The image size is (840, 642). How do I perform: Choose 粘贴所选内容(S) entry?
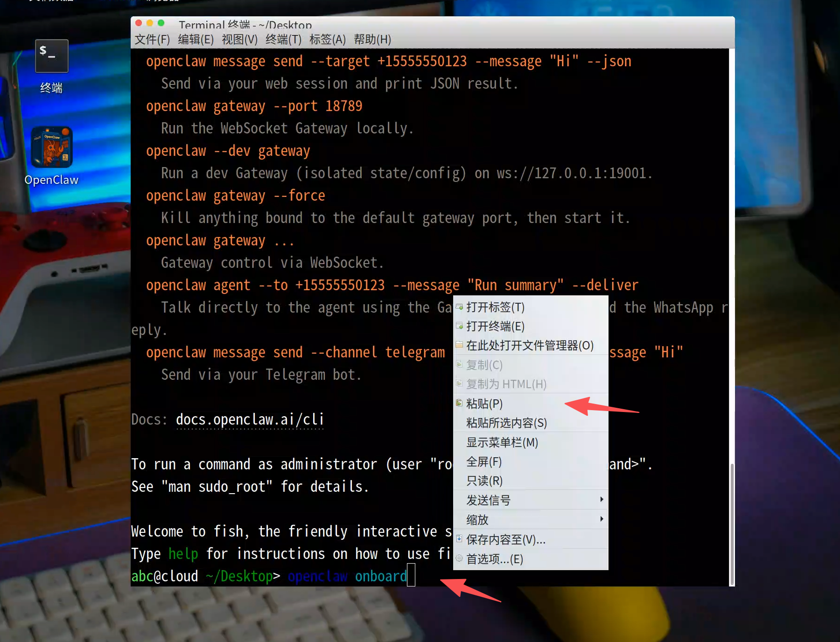(531, 423)
